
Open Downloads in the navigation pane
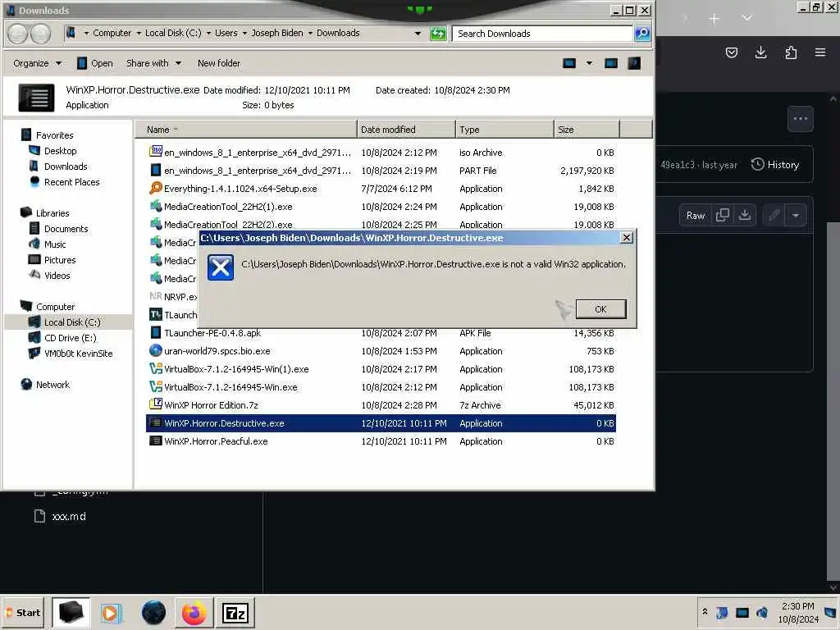(x=66, y=167)
